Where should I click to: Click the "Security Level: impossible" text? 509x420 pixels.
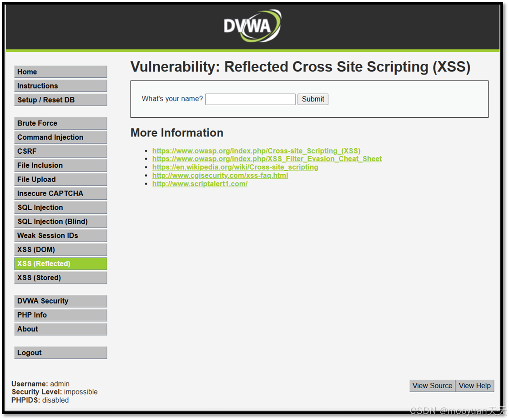pos(55,392)
